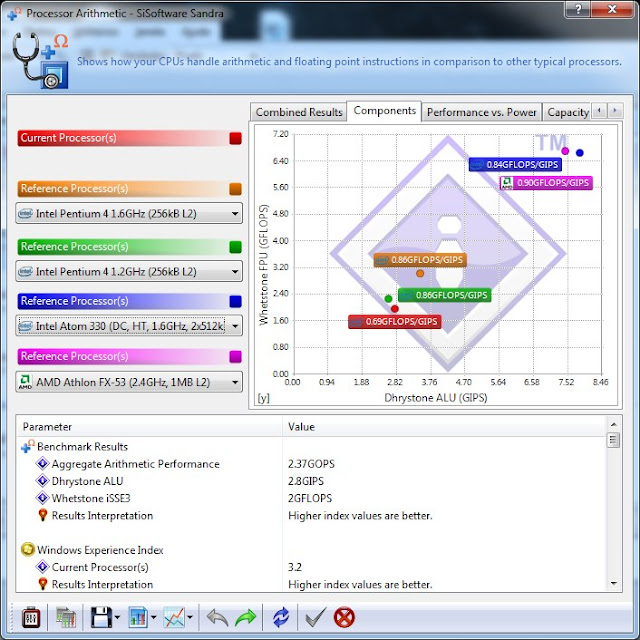The height and width of the screenshot is (640, 640).
Task: Click the diamond icon beside Dhrystone ALU
Action: tap(42, 480)
